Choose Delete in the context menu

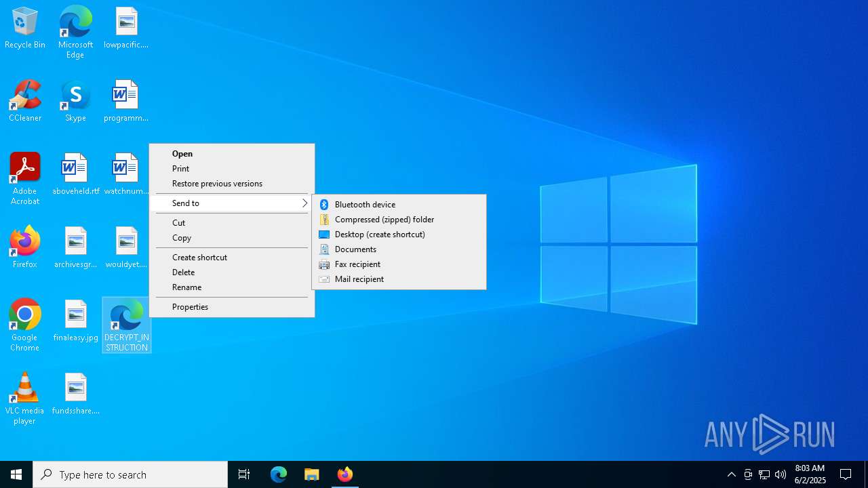(x=232, y=272)
